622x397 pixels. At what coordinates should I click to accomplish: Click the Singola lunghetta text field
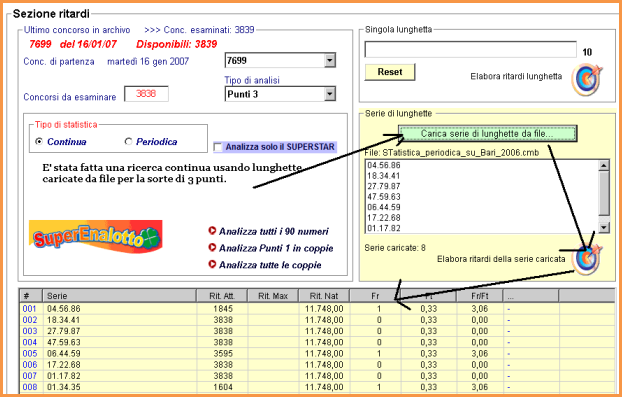tap(470, 50)
